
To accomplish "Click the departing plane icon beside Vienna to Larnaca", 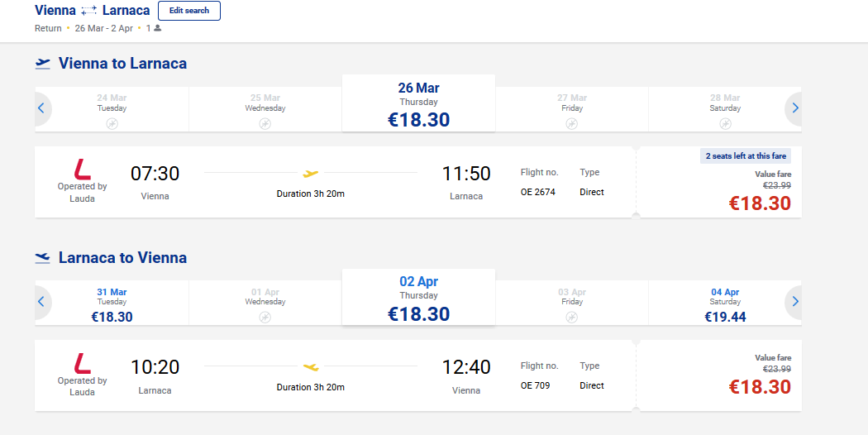I will 43,64.
